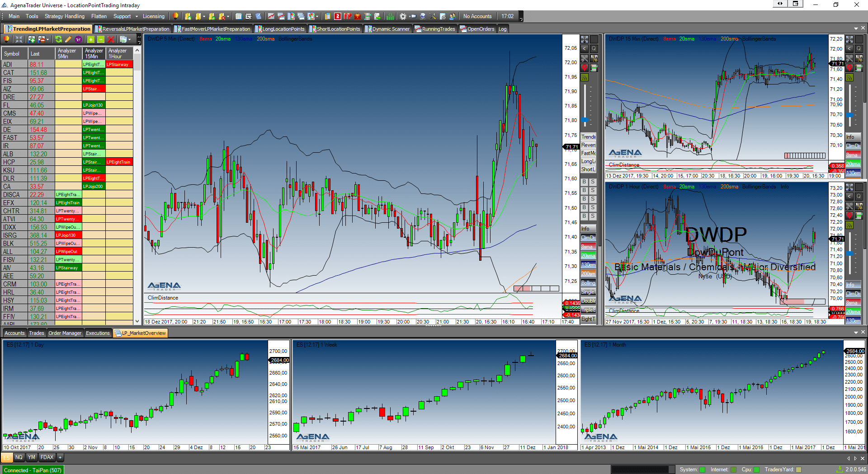Screen dimensions: 868x474
Task: Click zoom slider track in 1 Hour chart sidebar
Action: click(x=849, y=253)
